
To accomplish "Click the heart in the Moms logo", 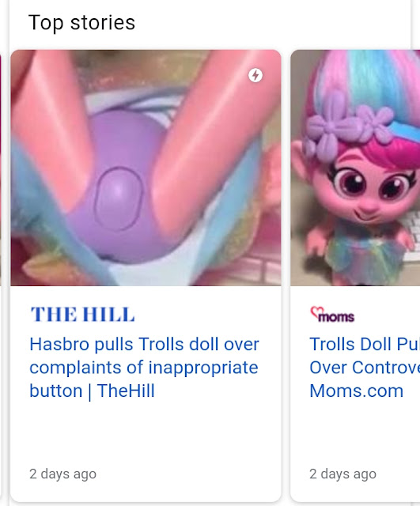I will pos(316,312).
